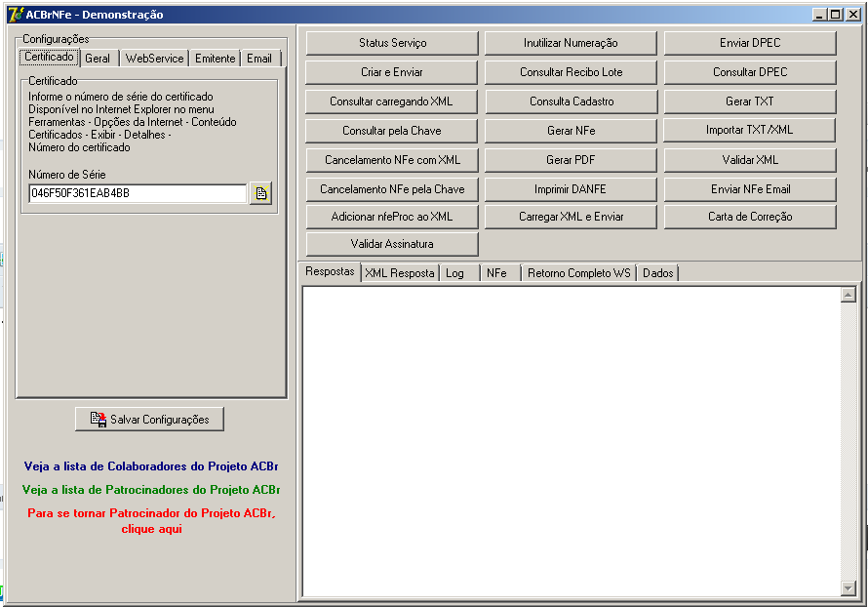Click the become Patrocinador red link
Image resolution: width=868 pixels, height=607 pixels.
click(x=152, y=520)
